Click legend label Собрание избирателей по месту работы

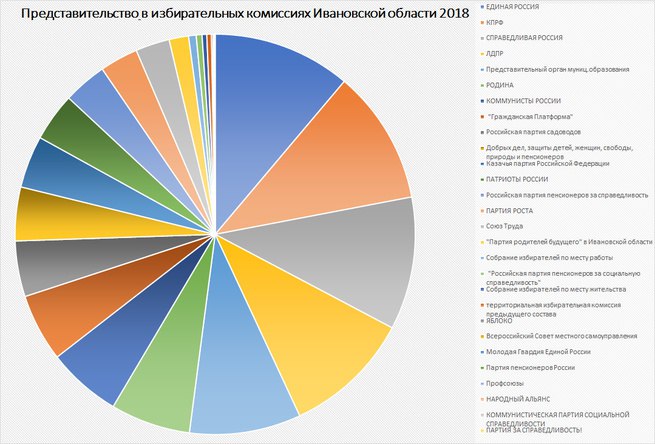click(547, 258)
